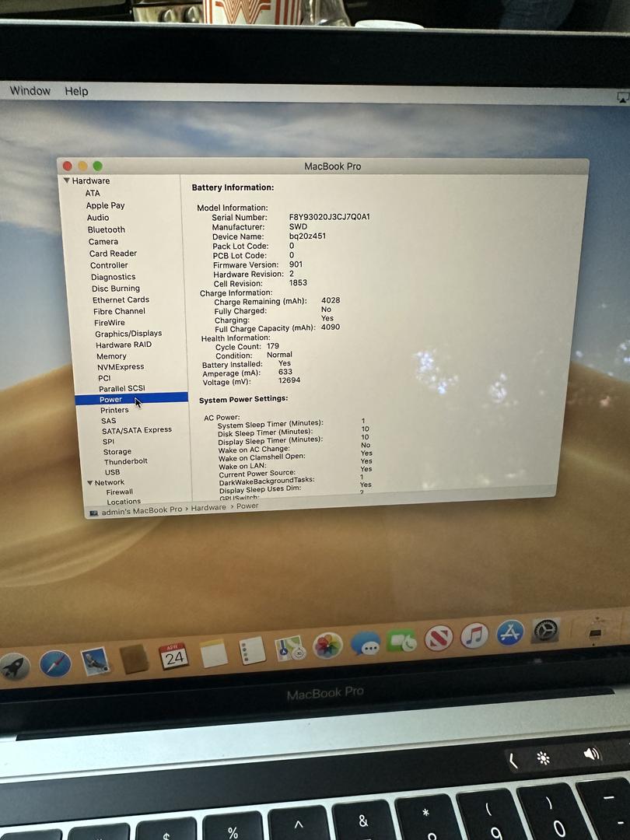The height and width of the screenshot is (840, 630).
Task: Zoom the window with green button
Action: tap(97, 166)
